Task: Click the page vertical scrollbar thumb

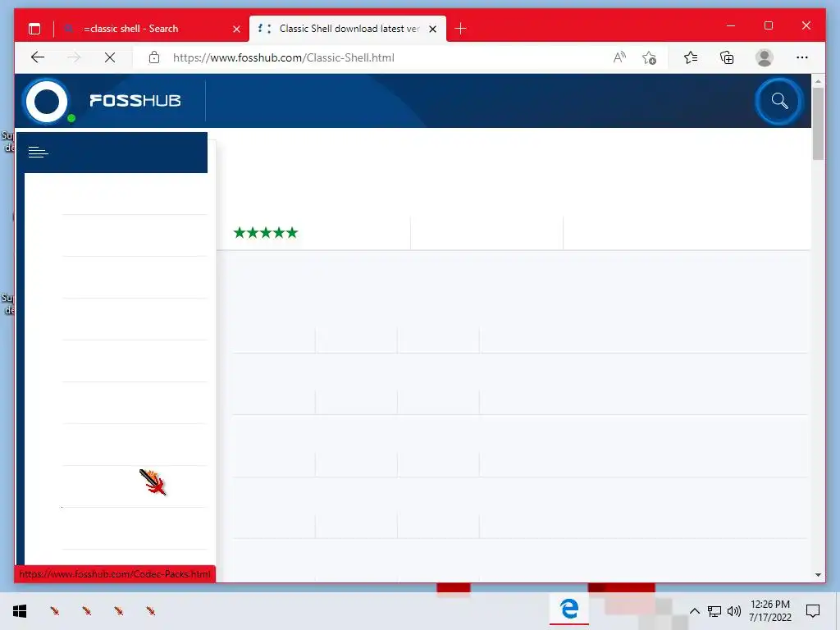Action: (818, 124)
